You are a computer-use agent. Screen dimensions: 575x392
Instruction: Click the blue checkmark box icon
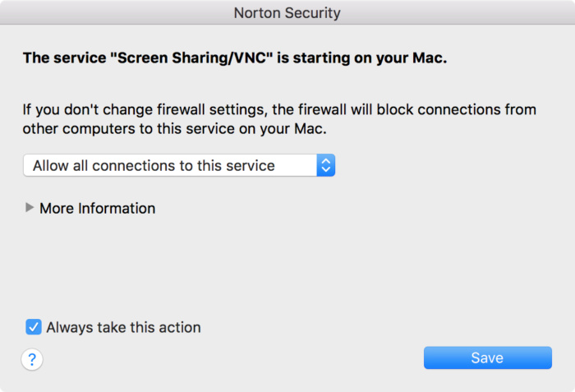(34, 327)
